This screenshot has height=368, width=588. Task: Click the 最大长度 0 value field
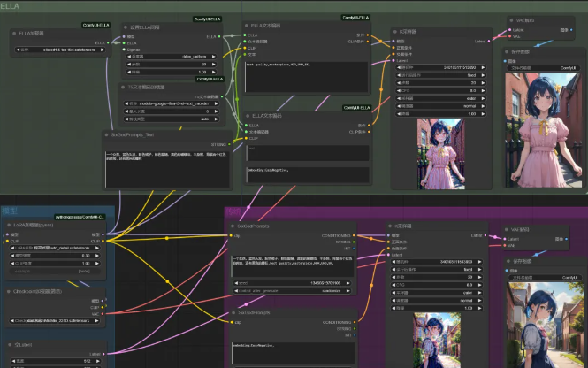click(172, 111)
